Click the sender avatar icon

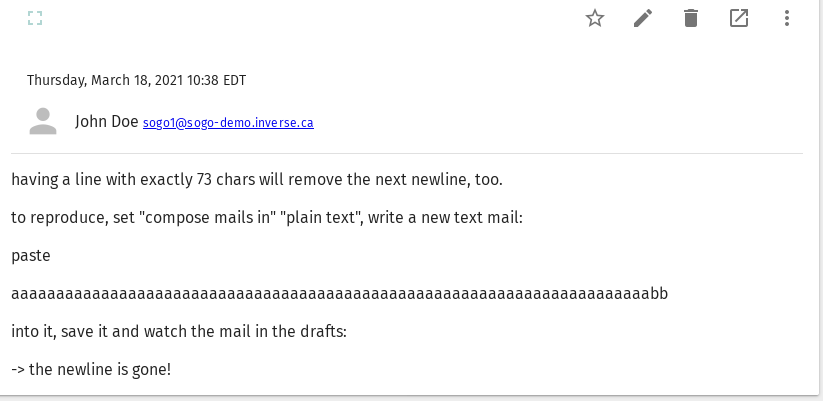(x=43, y=122)
